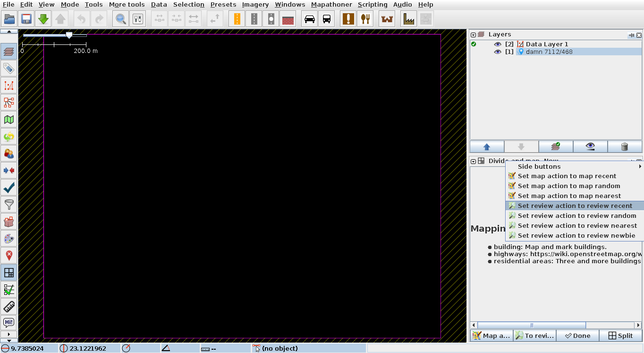
Task: Toggle selection dialog in left sidebar
Action: tap(8, 86)
